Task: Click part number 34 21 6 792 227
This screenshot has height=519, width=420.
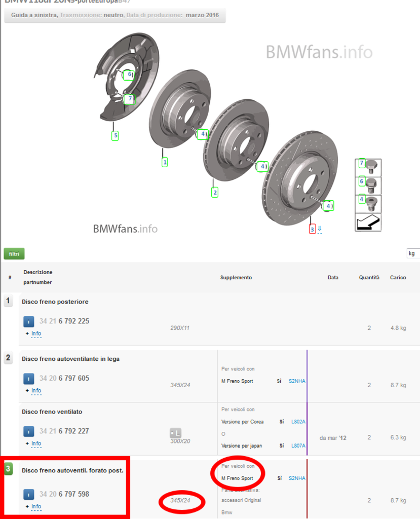Action: click(64, 431)
